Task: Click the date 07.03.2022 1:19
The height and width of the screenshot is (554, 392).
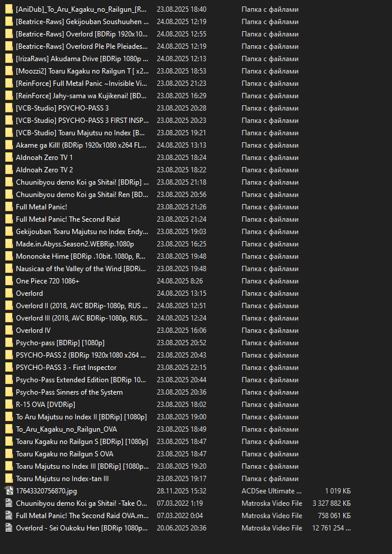Action: pyautogui.click(x=180, y=503)
